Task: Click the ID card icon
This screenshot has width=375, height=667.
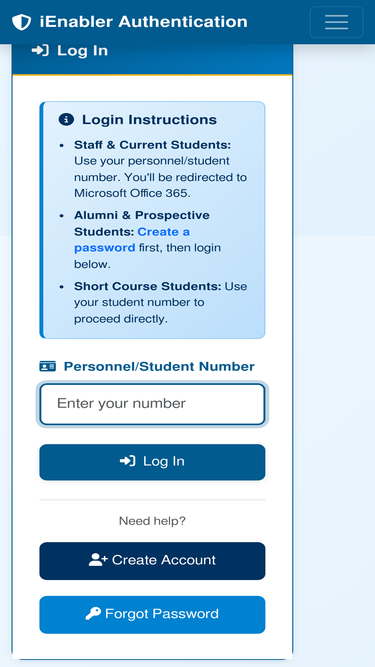Action: [x=48, y=366]
